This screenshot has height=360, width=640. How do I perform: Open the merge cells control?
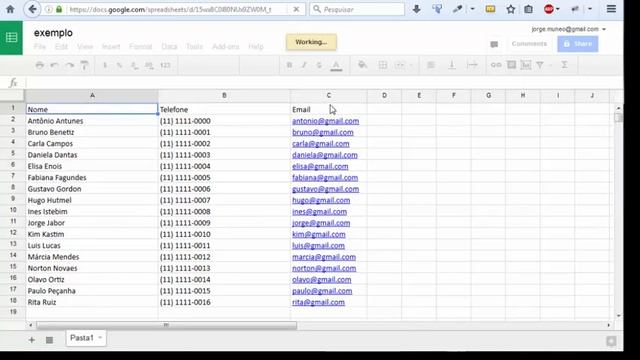(x=400, y=65)
